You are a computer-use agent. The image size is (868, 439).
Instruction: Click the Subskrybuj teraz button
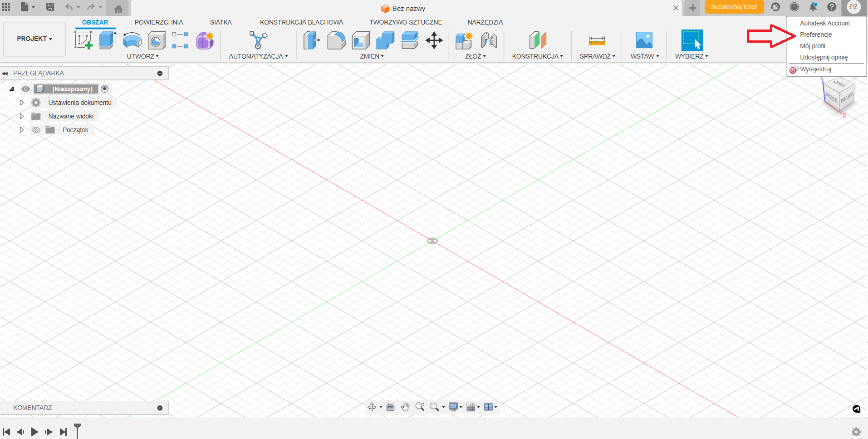pyautogui.click(x=734, y=7)
